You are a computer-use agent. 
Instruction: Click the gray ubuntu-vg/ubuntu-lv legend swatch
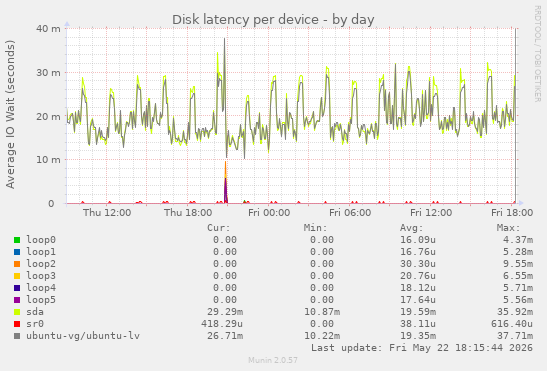tap(17, 336)
